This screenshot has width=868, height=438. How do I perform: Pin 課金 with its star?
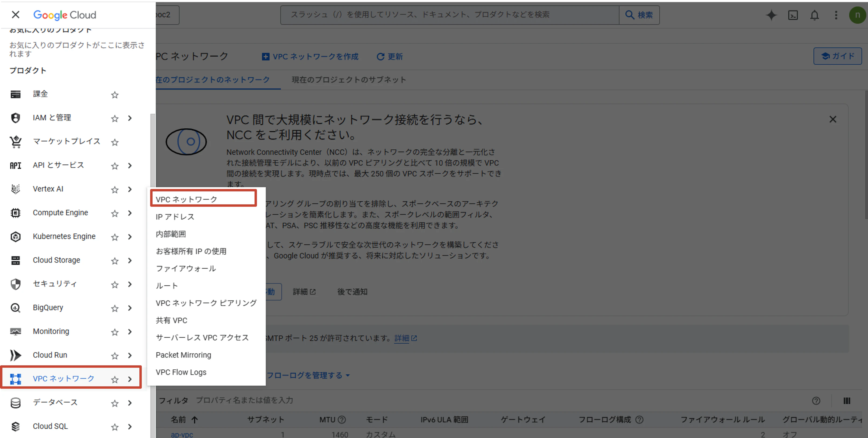point(115,95)
